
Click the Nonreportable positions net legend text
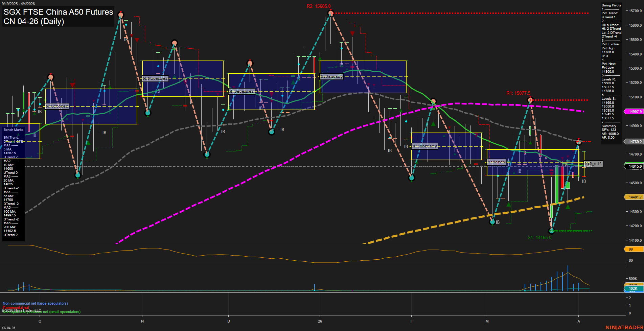pos(41,312)
